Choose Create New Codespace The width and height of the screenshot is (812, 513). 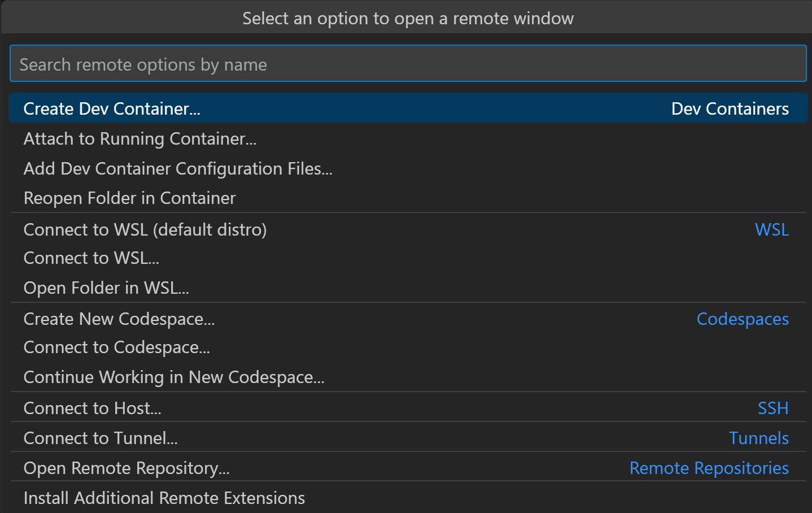(x=408, y=319)
